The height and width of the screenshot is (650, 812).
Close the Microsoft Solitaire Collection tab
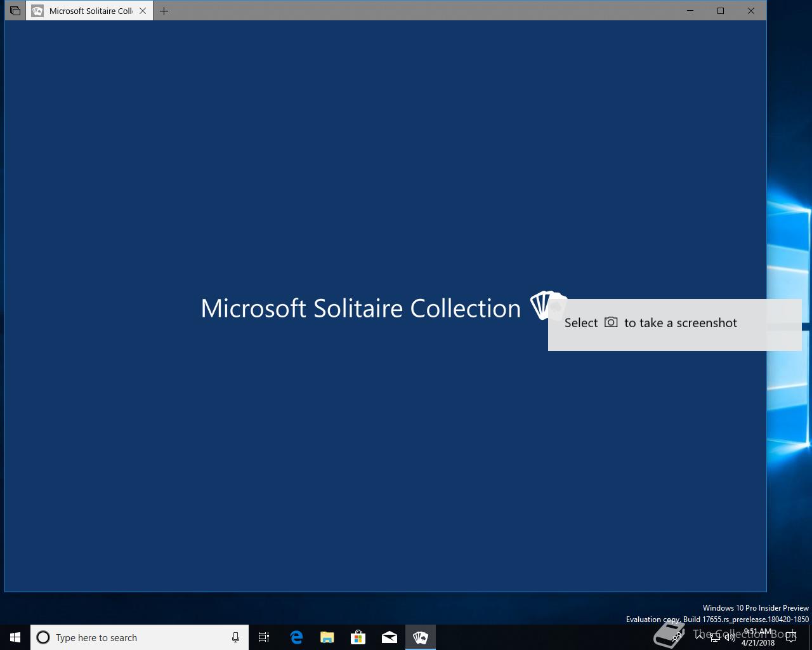(x=143, y=11)
